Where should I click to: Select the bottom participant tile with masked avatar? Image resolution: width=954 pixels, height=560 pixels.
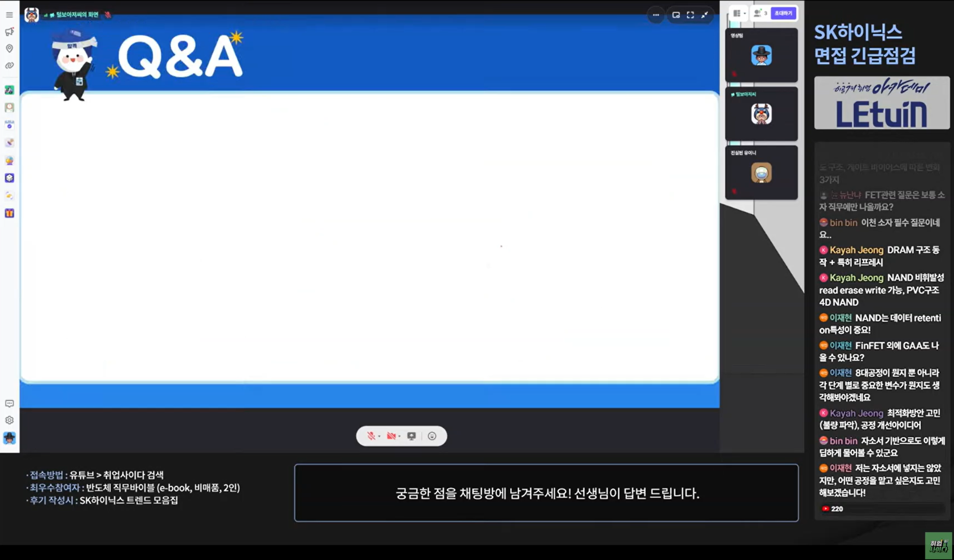[761, 173]
